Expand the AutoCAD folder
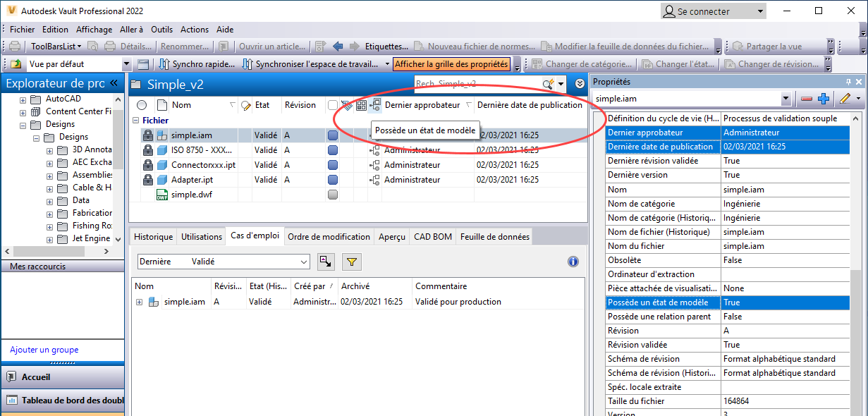The width and height of the screenshot is (868, 416). pos(23,99)
